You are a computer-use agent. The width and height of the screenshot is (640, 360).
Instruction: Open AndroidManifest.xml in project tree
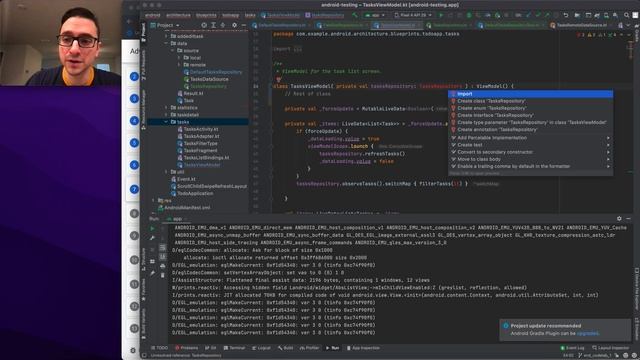pyautogui.click(x=184, y=208)
